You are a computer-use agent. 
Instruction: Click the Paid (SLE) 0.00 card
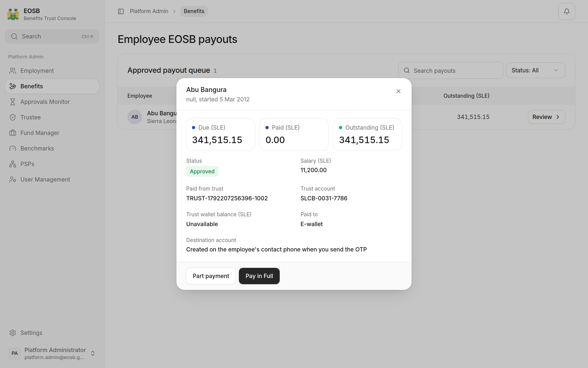tap(294, 135)
